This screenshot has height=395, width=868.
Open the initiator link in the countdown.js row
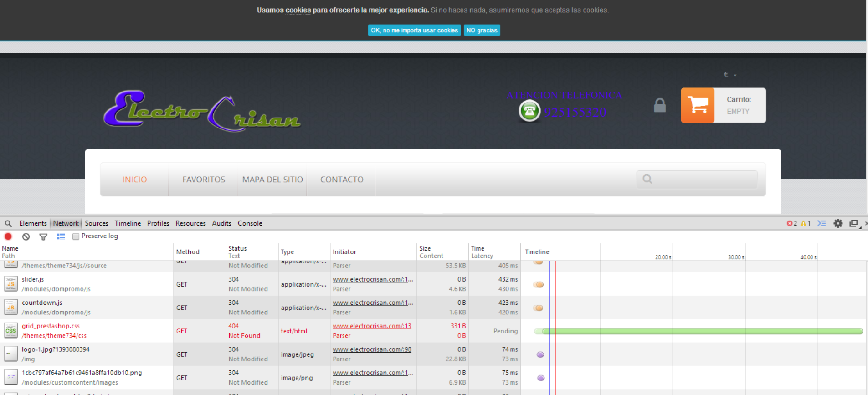(x=373, y=303)
